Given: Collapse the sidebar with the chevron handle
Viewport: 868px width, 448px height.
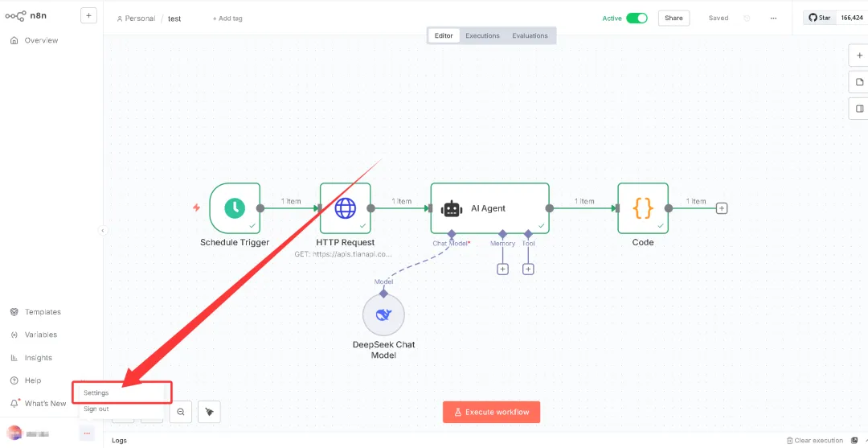Looking at the screenshot, I should pos(102,230).
